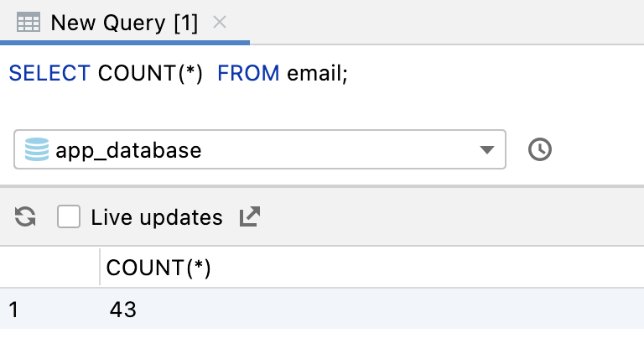
Task: Enable the Live updates checkbox
Action: click(69, 218)
